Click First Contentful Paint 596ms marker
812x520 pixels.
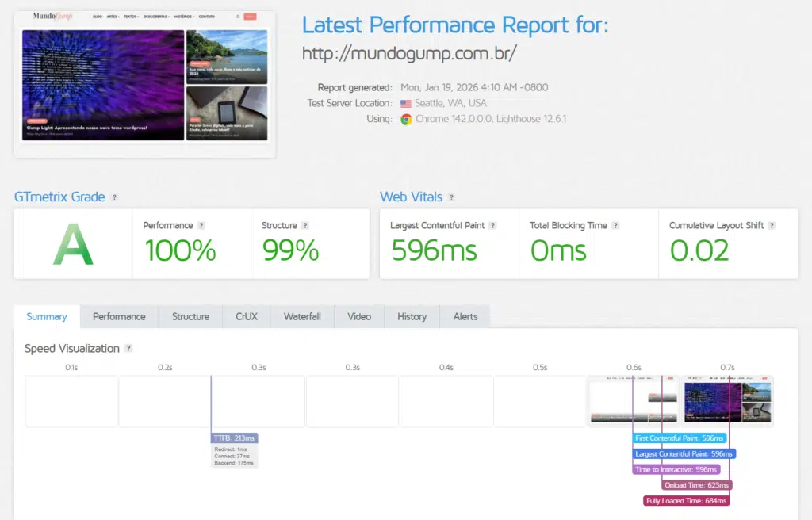(679, 438)
